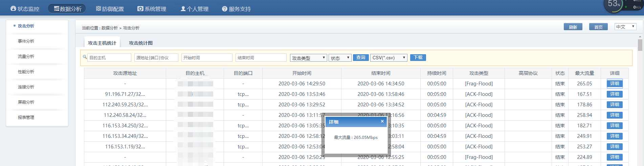The width and height of the screenshot is (644, 166).
Task: Select 攻击分析 in the sidebar
Action: [x=26, y=26]
